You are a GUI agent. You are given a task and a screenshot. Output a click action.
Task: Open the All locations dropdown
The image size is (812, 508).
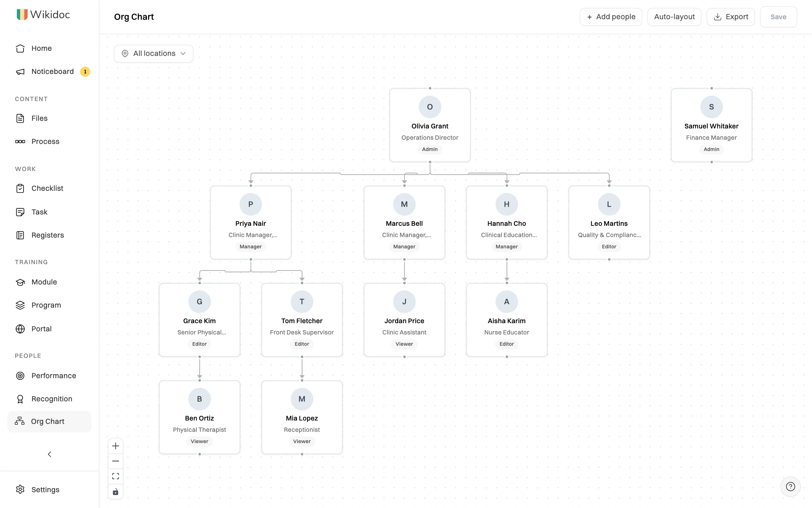(x=153, y=53)
